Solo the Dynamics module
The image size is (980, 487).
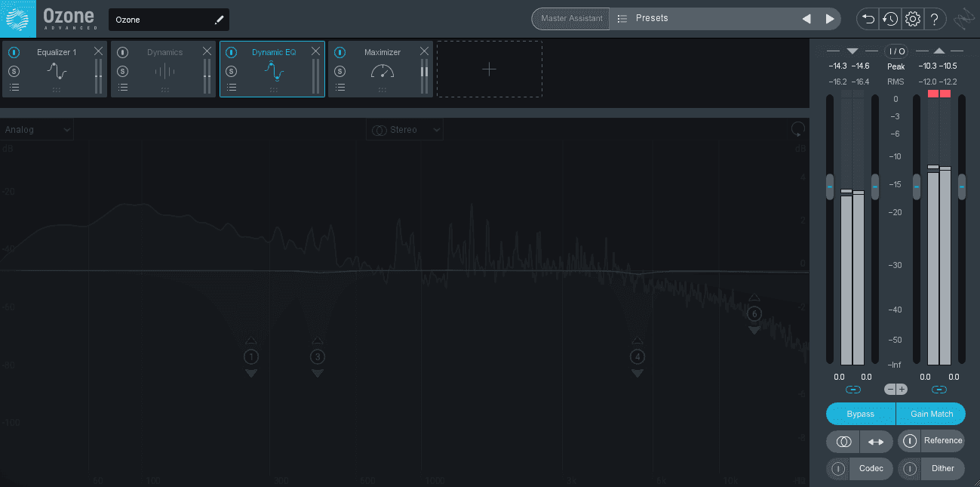tap(123, 71)
